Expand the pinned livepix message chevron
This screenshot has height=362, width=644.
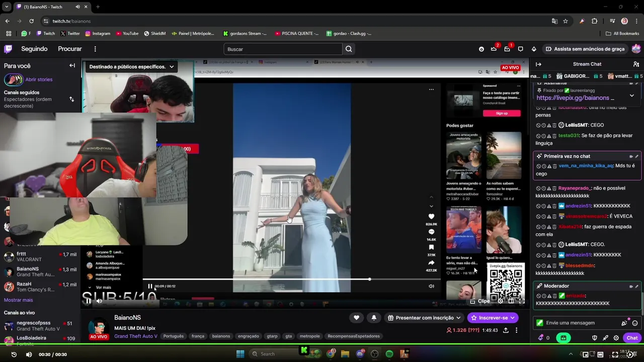pyautogui.click(x=632, y=95)
